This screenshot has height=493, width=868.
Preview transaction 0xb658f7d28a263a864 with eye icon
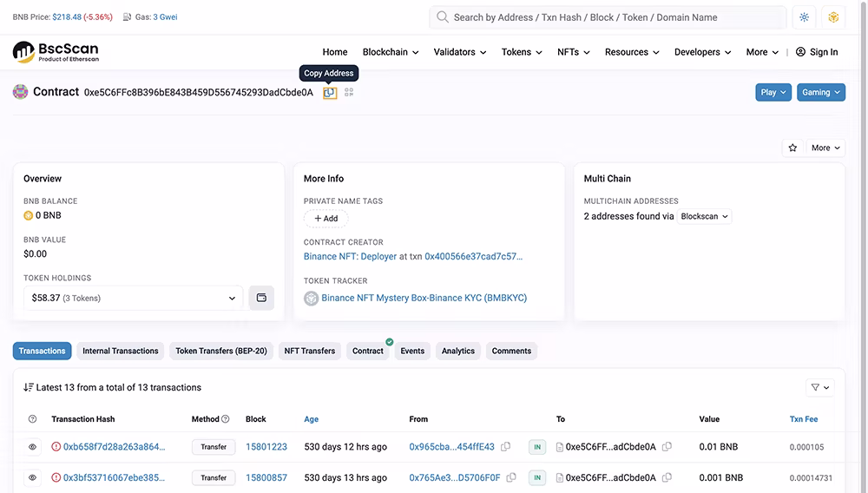click(33, 446)
